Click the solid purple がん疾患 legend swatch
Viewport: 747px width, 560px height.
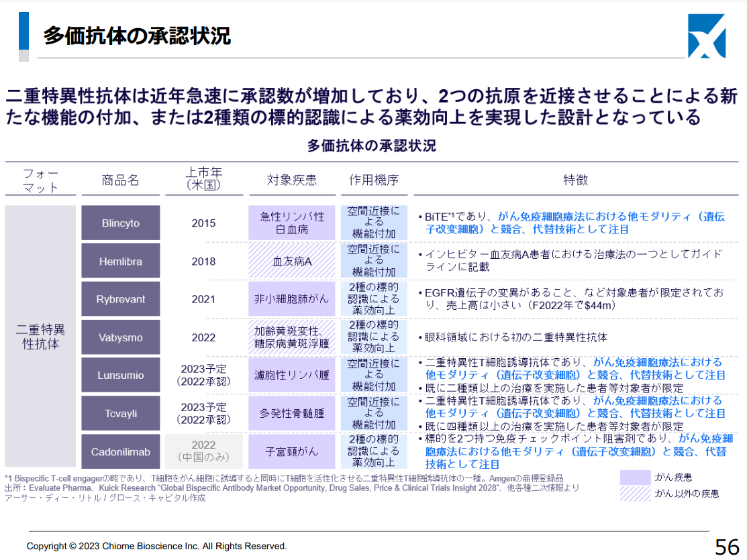(x=634, y=478)
